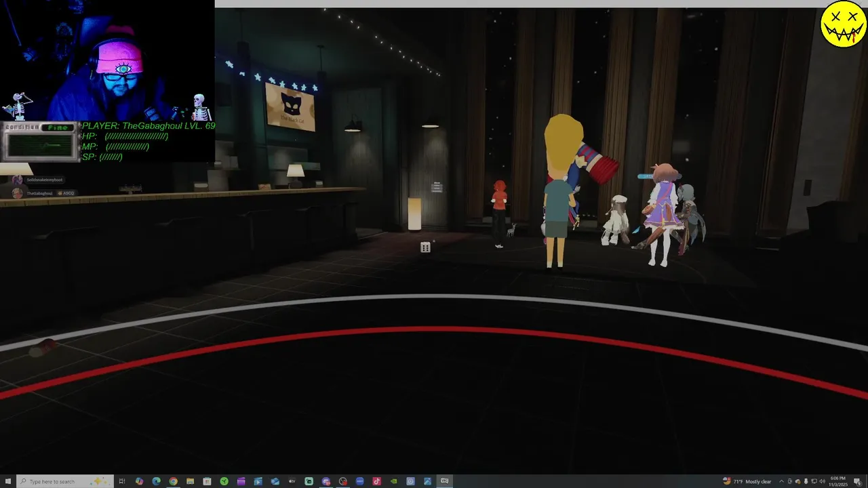Open the NVIDIA app taskbar icon
This screenshot has height=488, width=868.
point(393,481)
